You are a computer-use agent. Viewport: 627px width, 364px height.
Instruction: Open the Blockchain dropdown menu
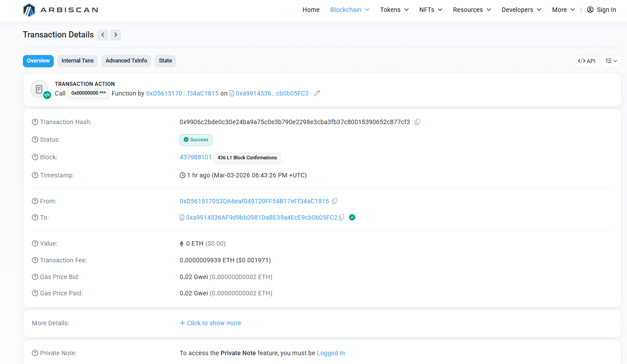(x=350, y=10)
